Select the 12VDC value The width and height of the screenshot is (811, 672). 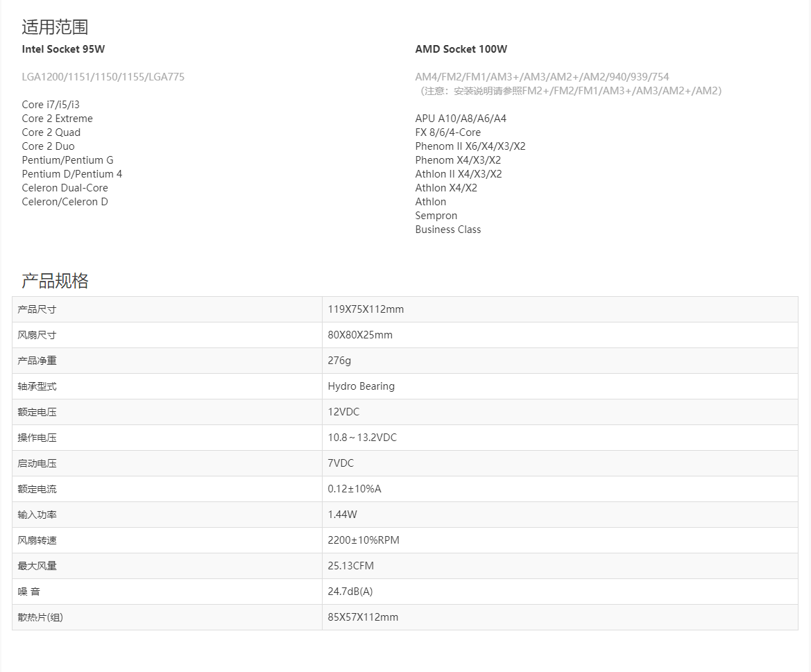(343, 412)
